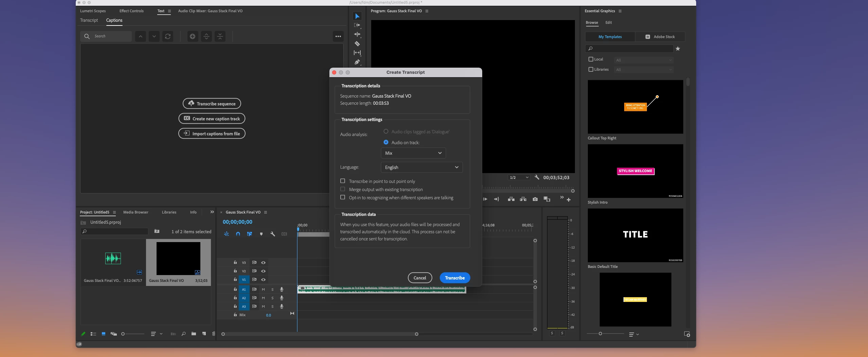This screenshot has width=868, height=357.
Task: Go to previous caption search result
Action: (141, 36)
